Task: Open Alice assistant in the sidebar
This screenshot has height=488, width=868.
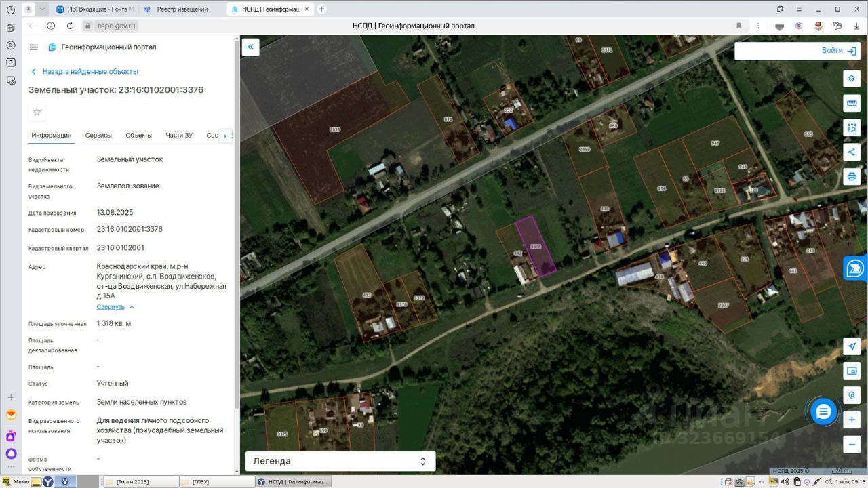Action: (x=11, y=453)
